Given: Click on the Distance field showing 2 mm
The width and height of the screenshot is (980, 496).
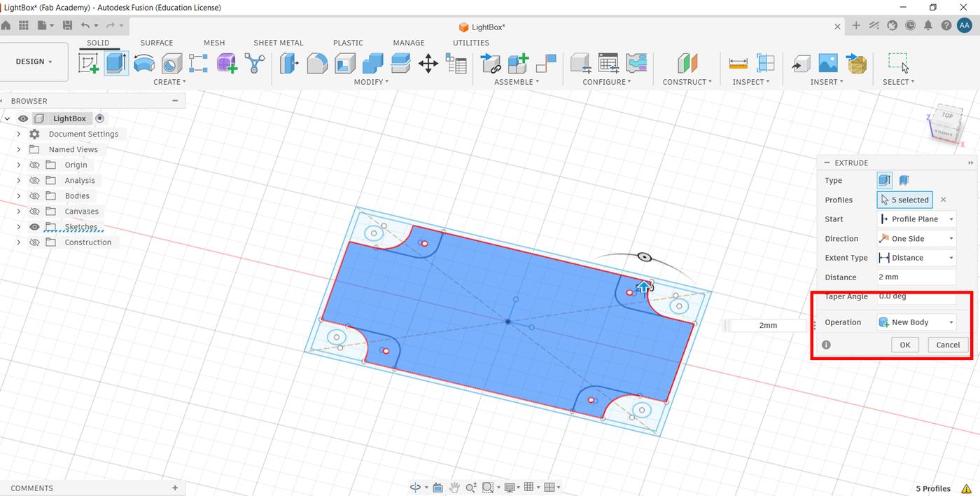Looking at the screenshot, I should (916, 277).
